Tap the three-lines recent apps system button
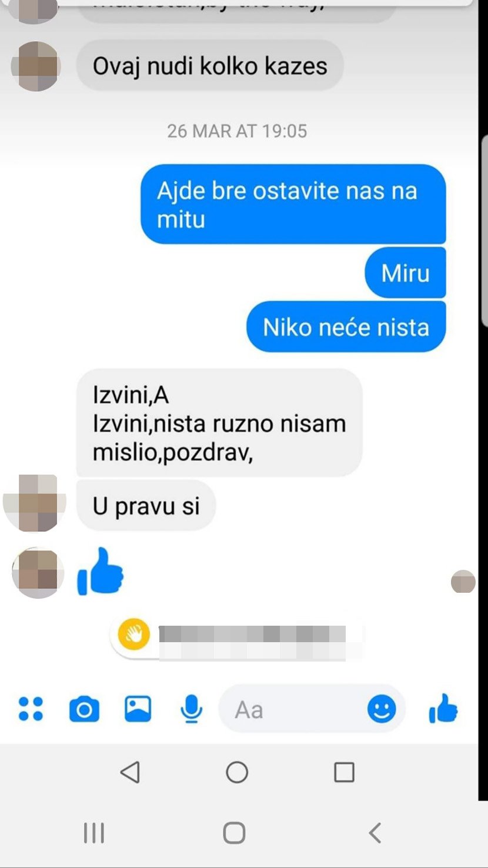 [x=94, y=833]
